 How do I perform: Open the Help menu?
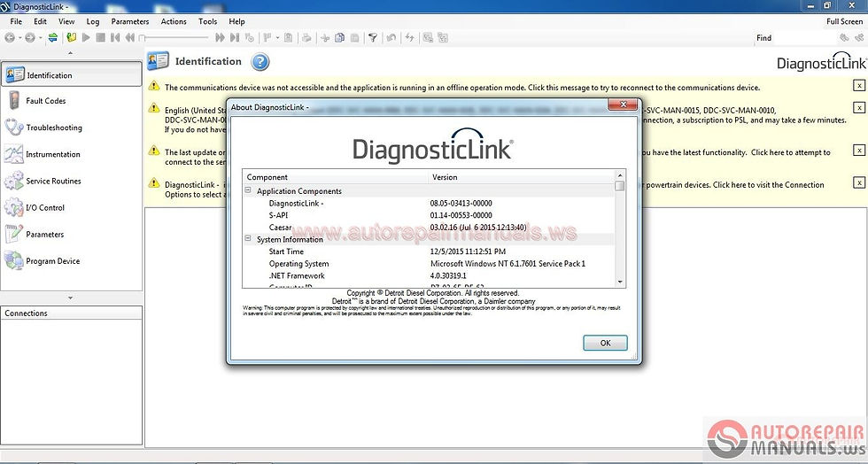pyautogui.click(x=237, y=21)
